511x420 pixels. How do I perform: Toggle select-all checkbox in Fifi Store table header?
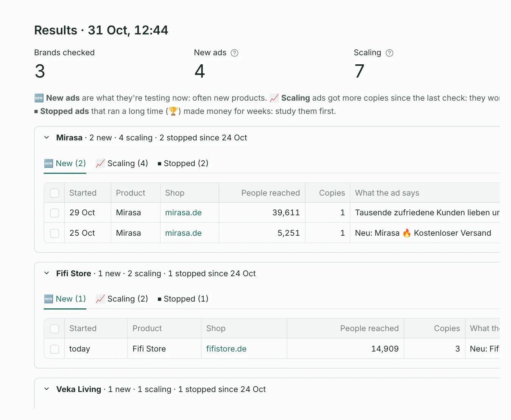[55, 328]
